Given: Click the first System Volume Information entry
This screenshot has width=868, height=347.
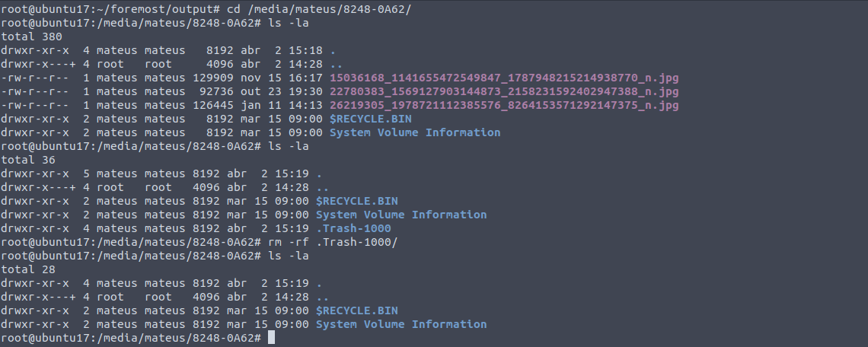Looking at the screenshot, I should tap(415, 132).
